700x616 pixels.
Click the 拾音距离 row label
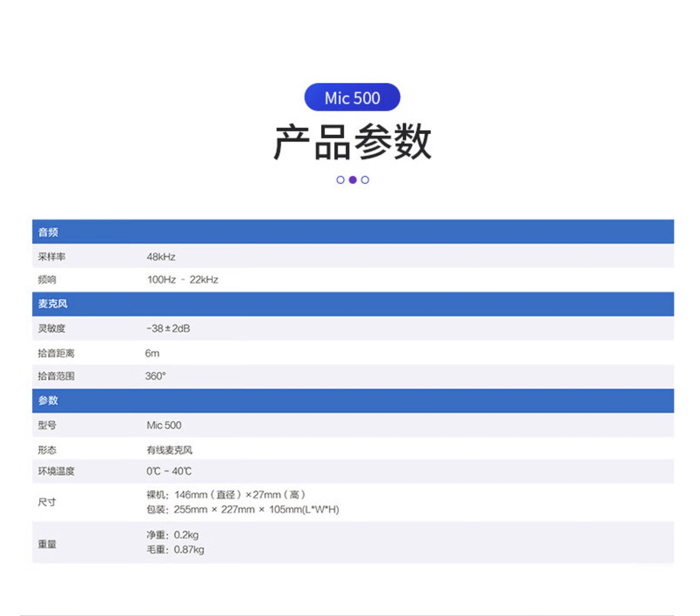tap(56, 353)
